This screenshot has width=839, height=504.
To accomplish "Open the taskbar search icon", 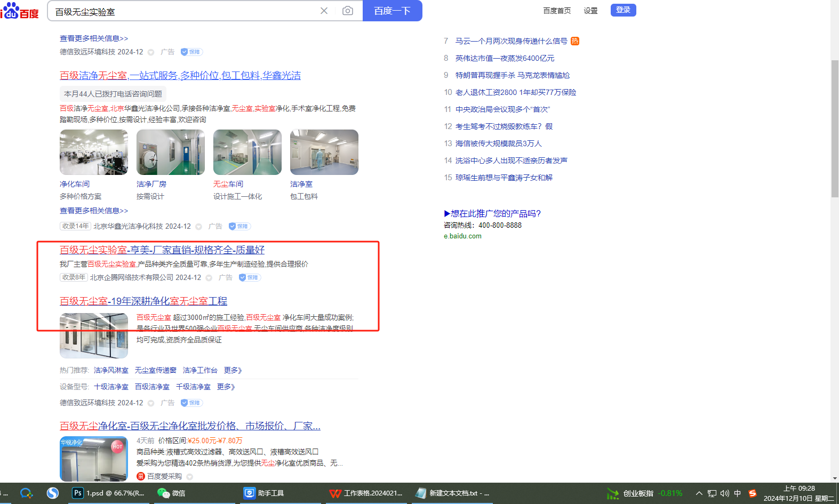I will pyautogui.click(x=26, y=493).
